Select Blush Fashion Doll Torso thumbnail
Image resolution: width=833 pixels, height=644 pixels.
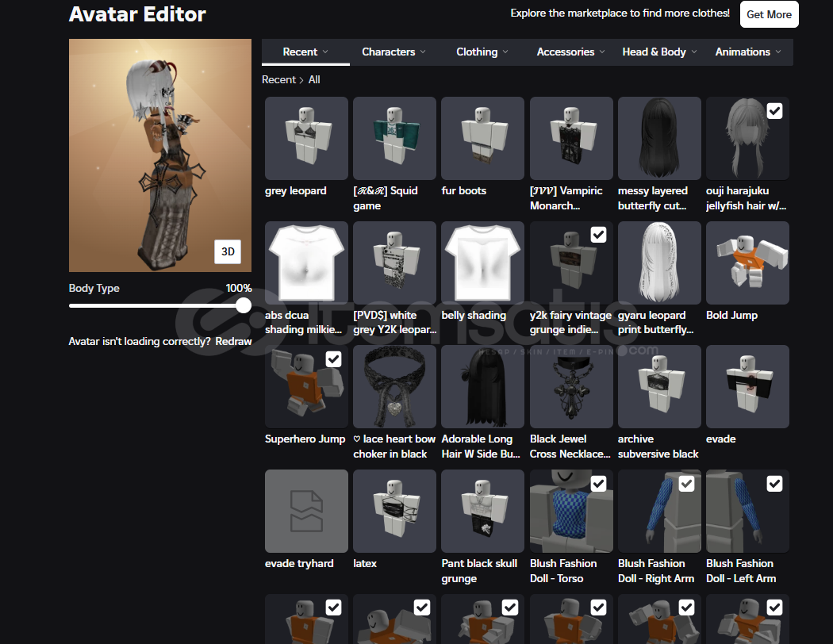pos(571,511)
